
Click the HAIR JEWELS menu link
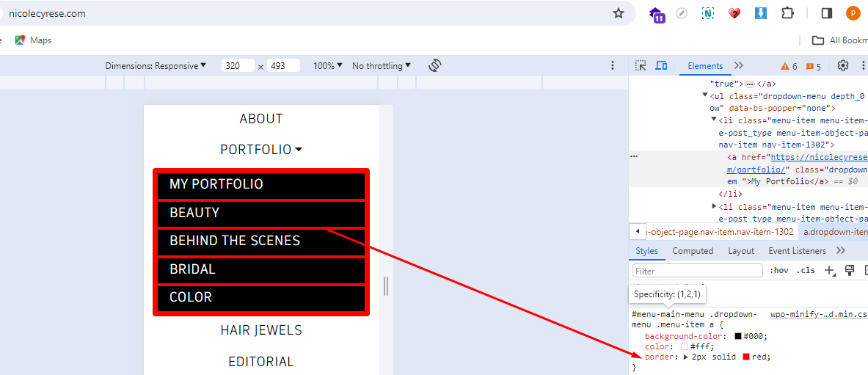260,330
